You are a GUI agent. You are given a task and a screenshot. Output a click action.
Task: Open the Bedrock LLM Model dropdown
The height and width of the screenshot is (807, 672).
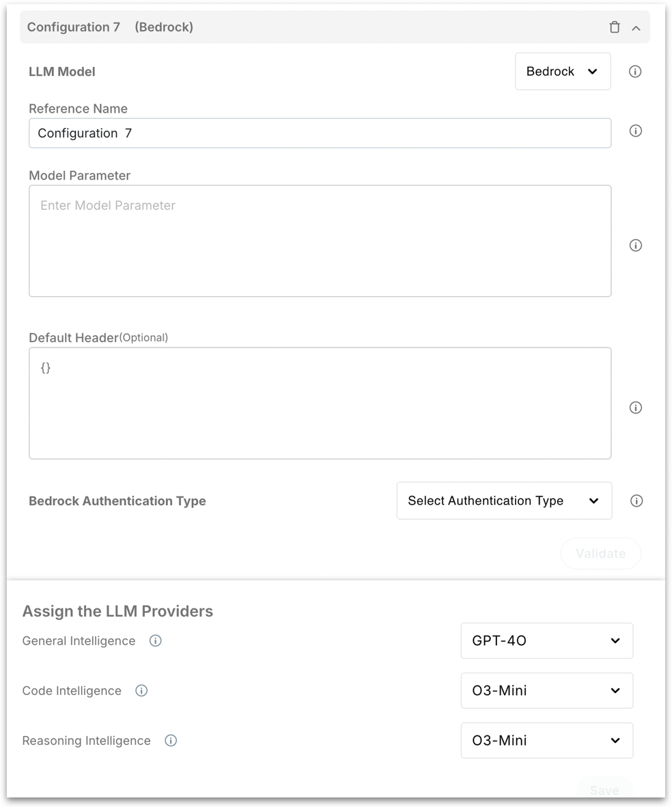(563, 72)
